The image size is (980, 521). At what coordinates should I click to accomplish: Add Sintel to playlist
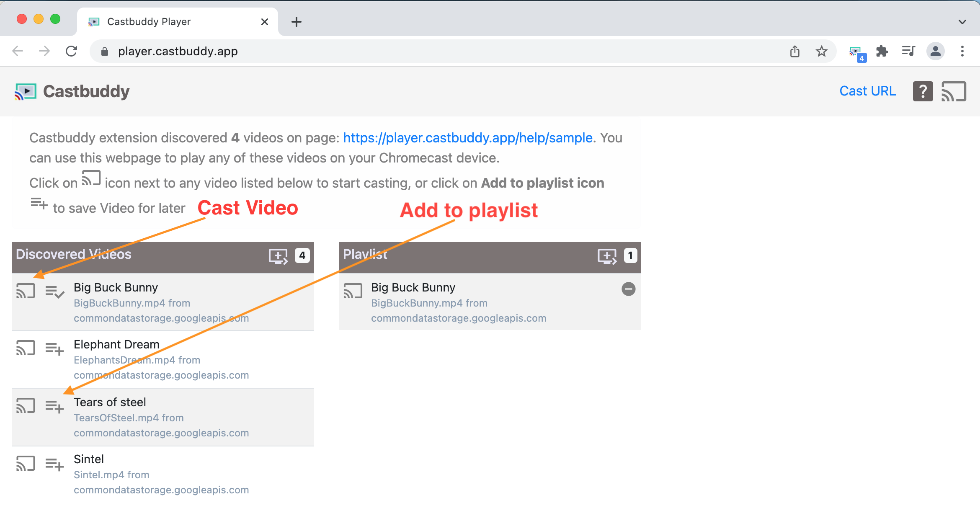pyautogui.click(x=54, y=464)
